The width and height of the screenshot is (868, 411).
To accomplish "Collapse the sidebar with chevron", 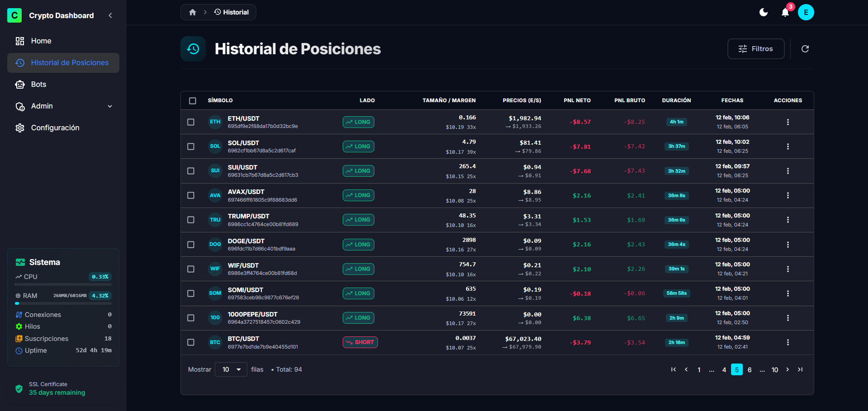I will tap(110, 15).
